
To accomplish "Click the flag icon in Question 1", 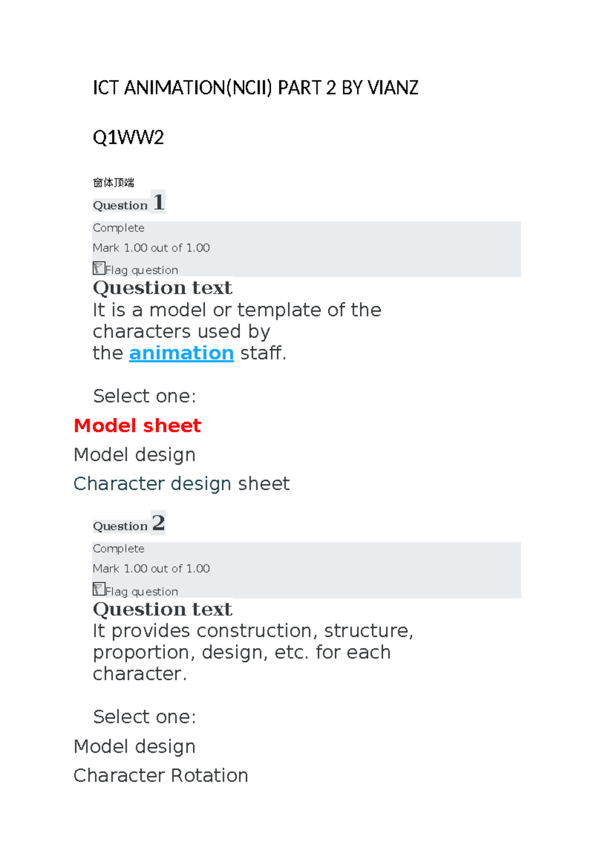I will [99, 268].
